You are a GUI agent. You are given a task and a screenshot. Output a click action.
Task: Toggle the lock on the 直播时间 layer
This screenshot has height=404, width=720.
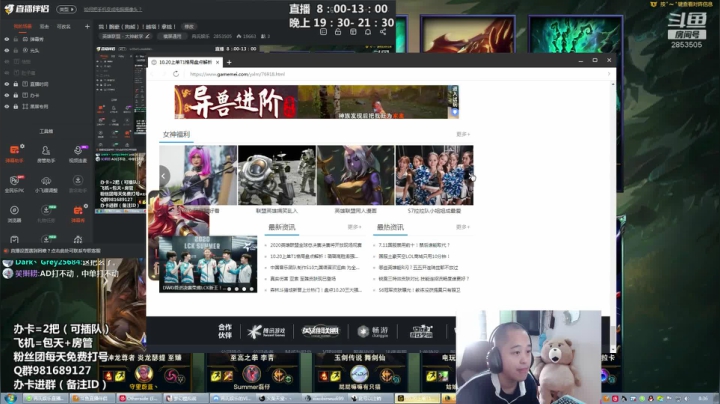coord(16,84)
